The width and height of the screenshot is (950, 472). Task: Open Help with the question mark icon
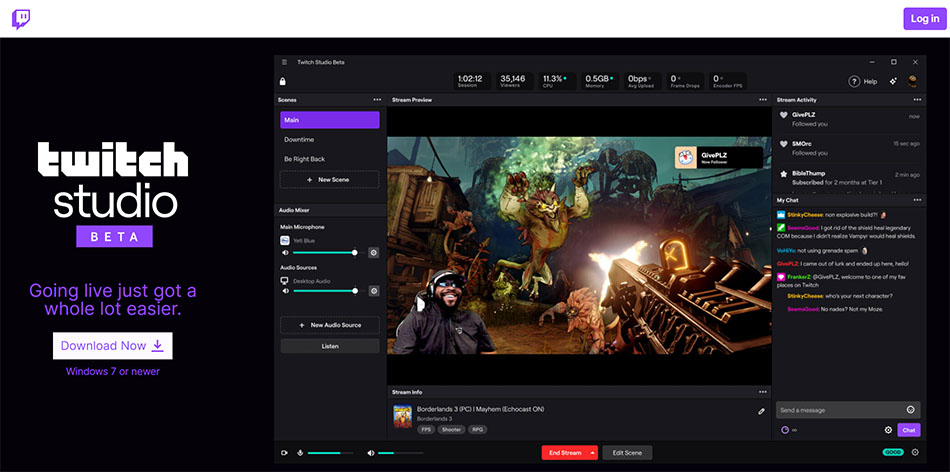(x=854, y=81)
